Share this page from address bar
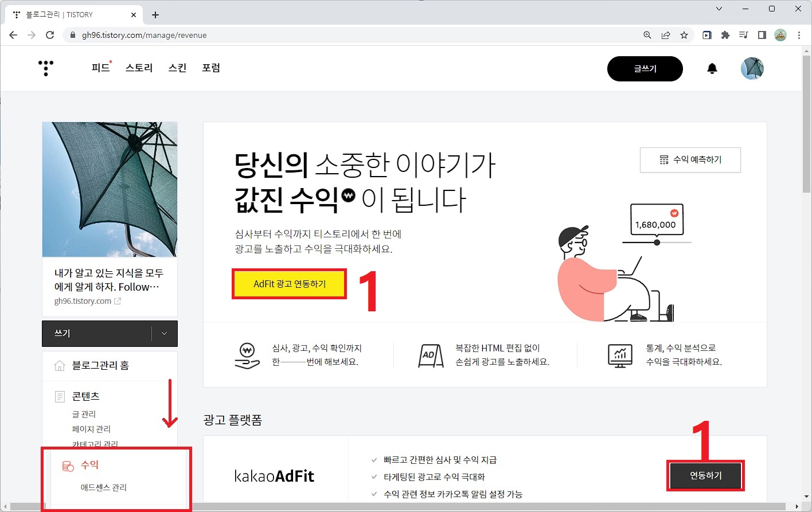 tap(666, 35)
